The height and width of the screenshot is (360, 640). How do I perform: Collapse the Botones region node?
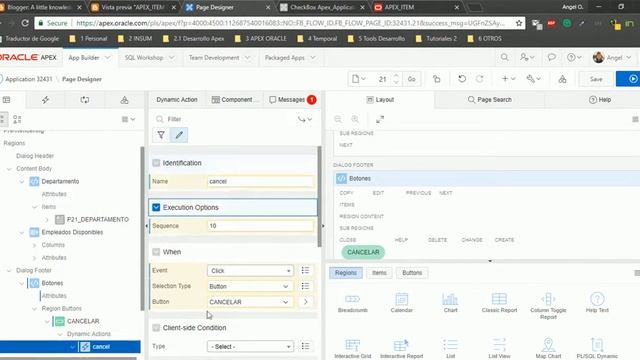coord(22,283)
